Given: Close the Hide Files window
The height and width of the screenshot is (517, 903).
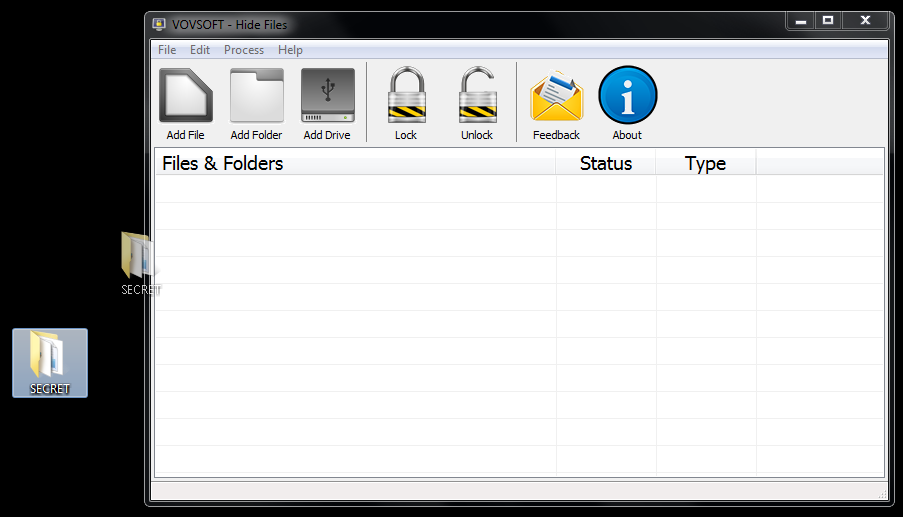Looking at the screenshot, I should click(x=863, y=21).
